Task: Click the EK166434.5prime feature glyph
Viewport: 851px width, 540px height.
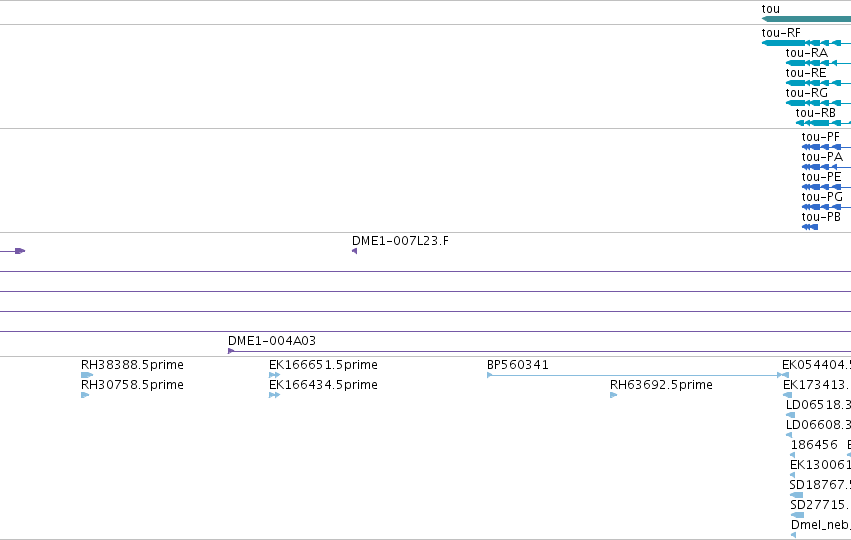Action: coord(275,395)
